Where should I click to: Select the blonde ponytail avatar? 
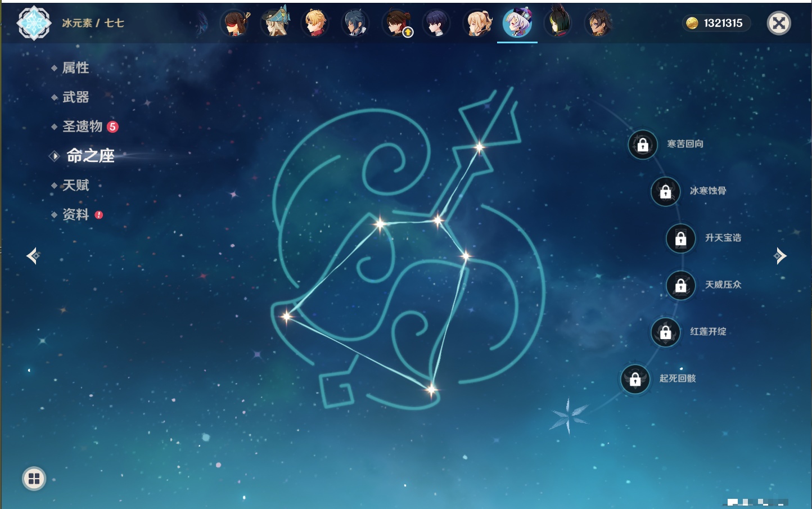tap(477, 23)
